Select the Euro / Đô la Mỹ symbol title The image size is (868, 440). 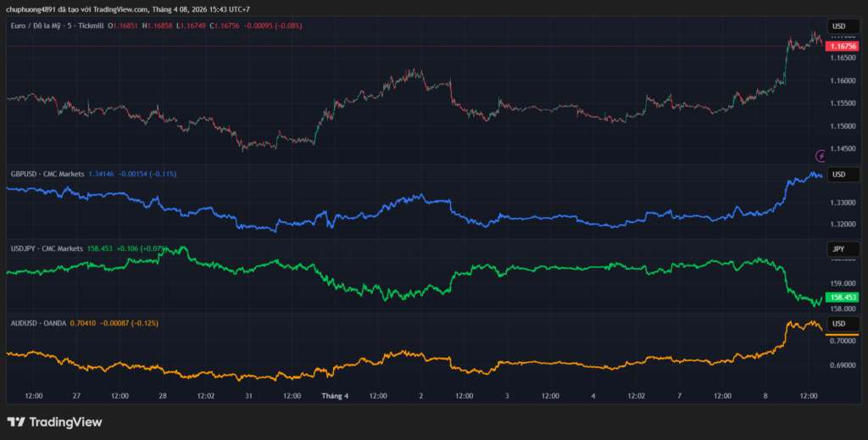click(57, 26)
